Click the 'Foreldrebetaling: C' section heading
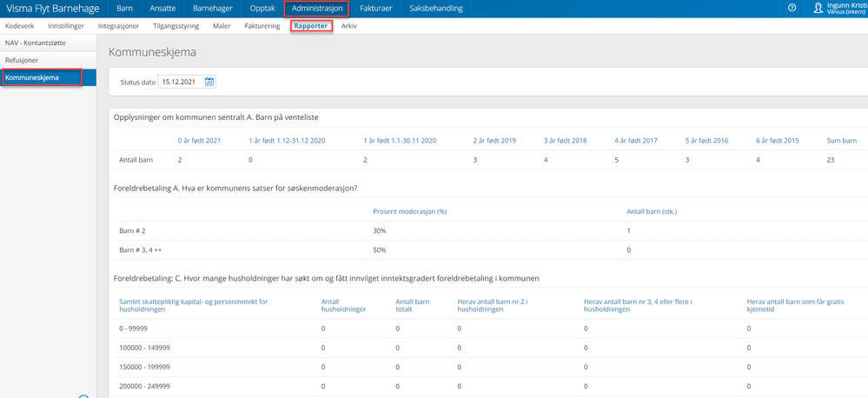Screen dimensions: 868x398 coord(327,278)
